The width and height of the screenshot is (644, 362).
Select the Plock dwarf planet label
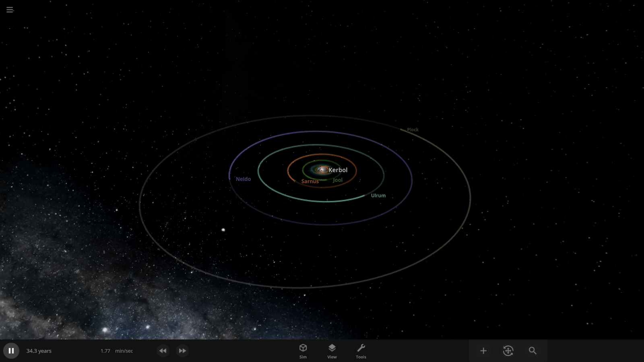coord(413,130)
